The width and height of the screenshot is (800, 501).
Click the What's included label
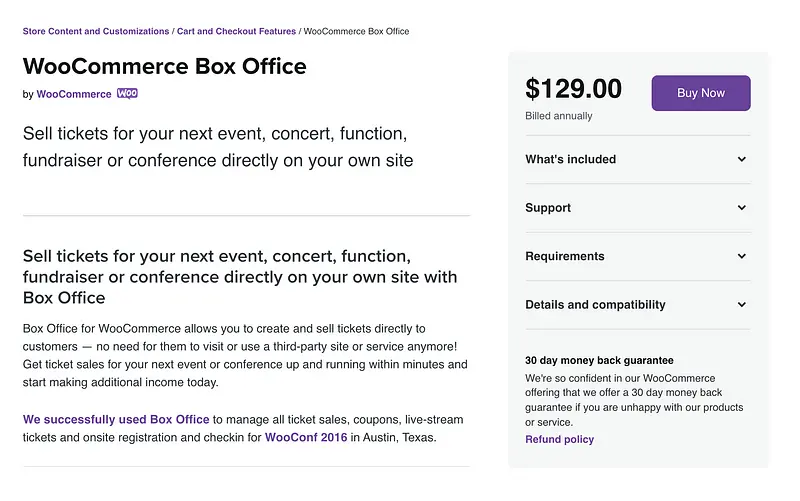pyautogui.click(x=570, y=159)
